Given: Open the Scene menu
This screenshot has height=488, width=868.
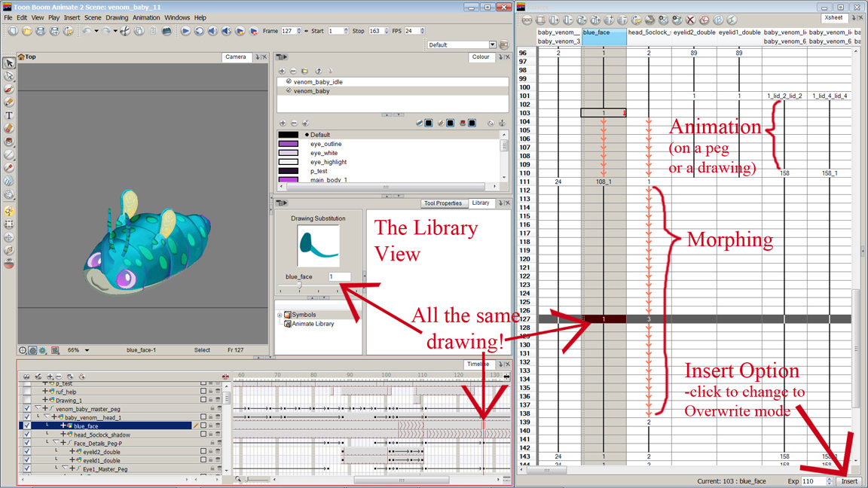Looking at the screenshot, I should (93, 18).
